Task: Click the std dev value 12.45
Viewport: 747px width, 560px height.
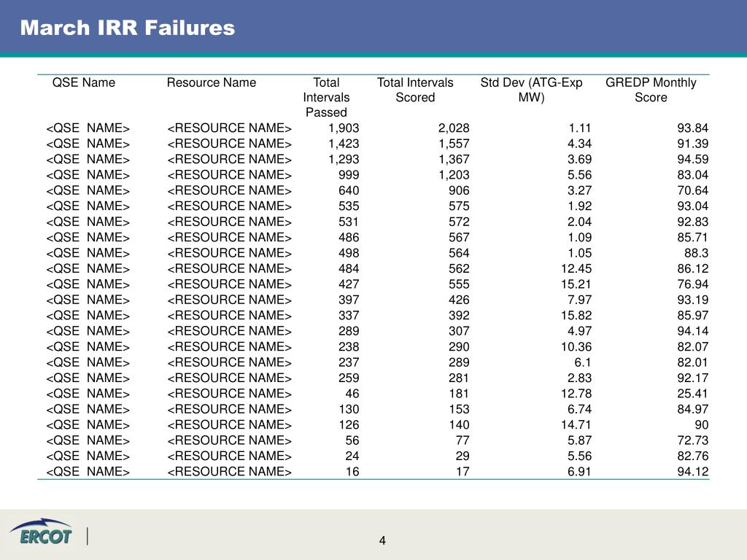Action: tap(576, 268)
